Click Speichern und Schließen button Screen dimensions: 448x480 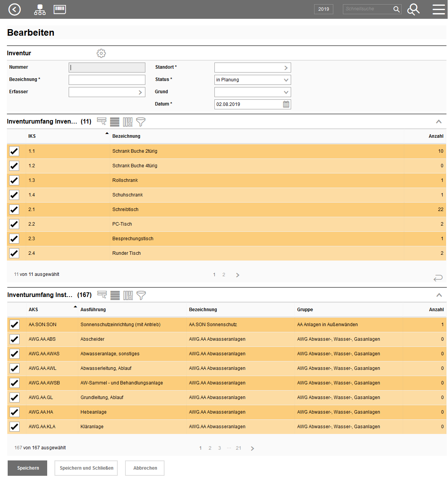click(86, 468)
